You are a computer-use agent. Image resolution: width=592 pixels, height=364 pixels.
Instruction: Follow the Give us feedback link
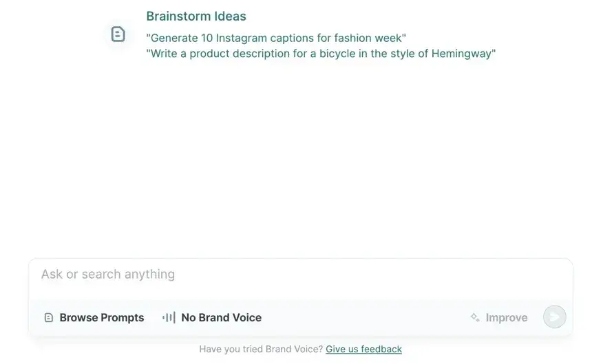(363, 350)
